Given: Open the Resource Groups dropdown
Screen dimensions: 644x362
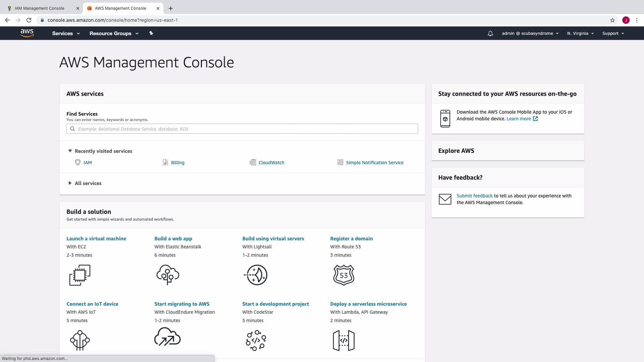Looking at the screenshot, I should pyautogui.click(x=114, y=34).
